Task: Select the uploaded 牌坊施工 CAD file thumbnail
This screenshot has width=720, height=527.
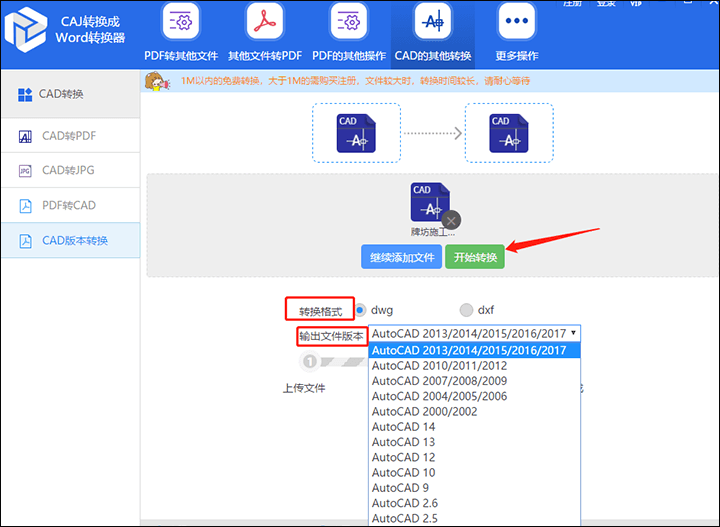Action: point(430,202)
